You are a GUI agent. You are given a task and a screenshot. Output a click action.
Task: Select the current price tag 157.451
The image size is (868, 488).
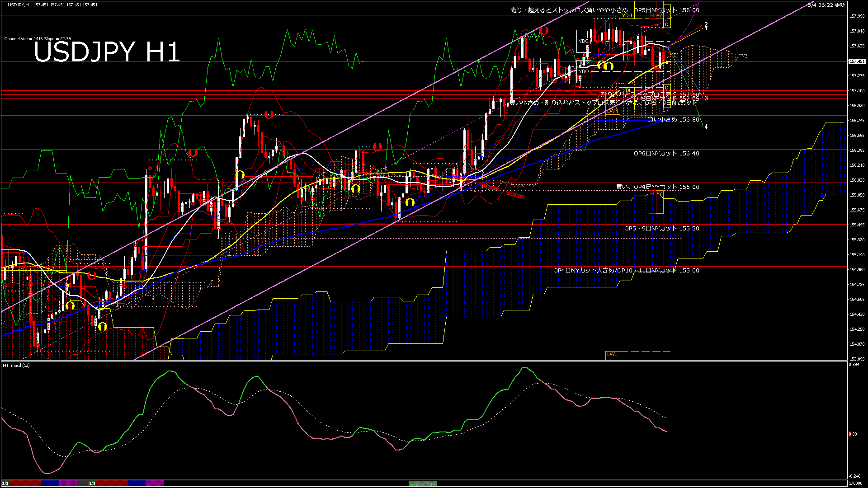click(x=857, y=61)
